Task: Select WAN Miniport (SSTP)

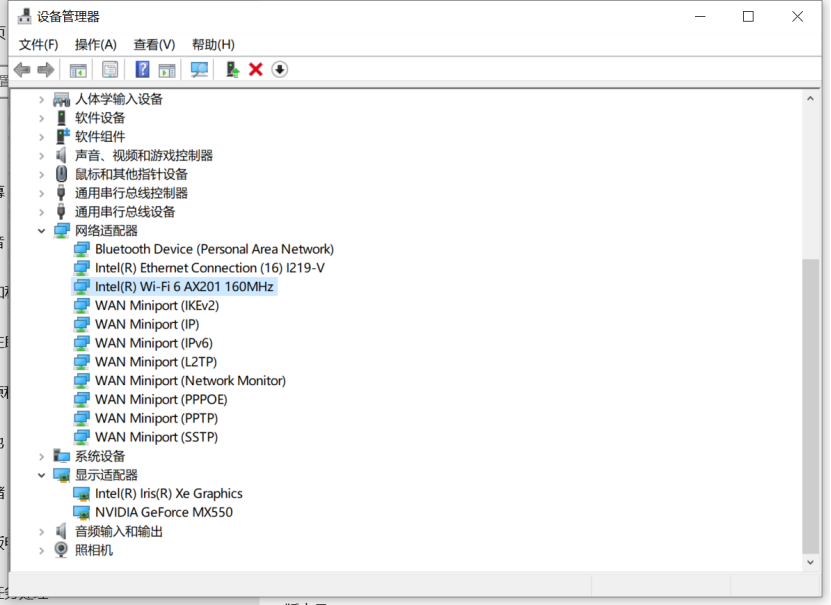Action: point(156,437)
